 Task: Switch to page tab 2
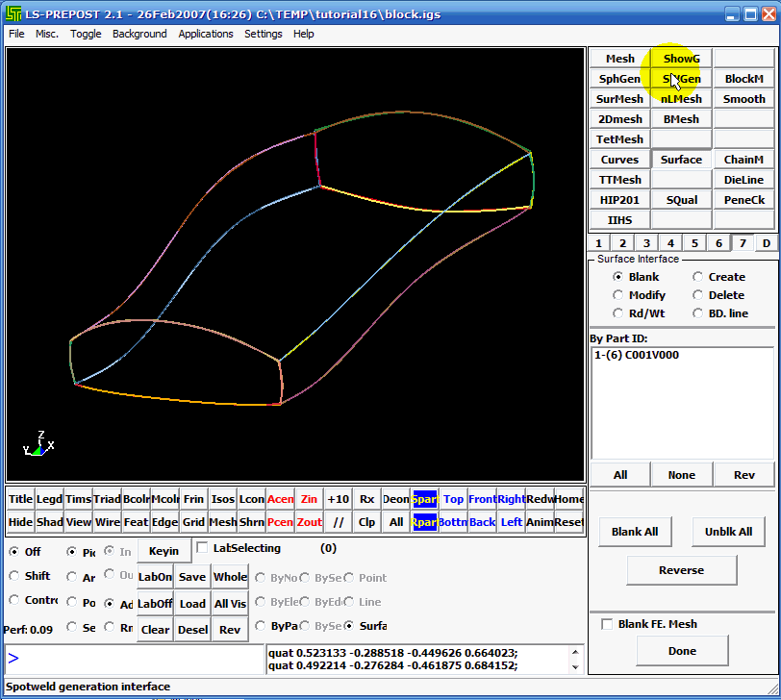(621, 242)
